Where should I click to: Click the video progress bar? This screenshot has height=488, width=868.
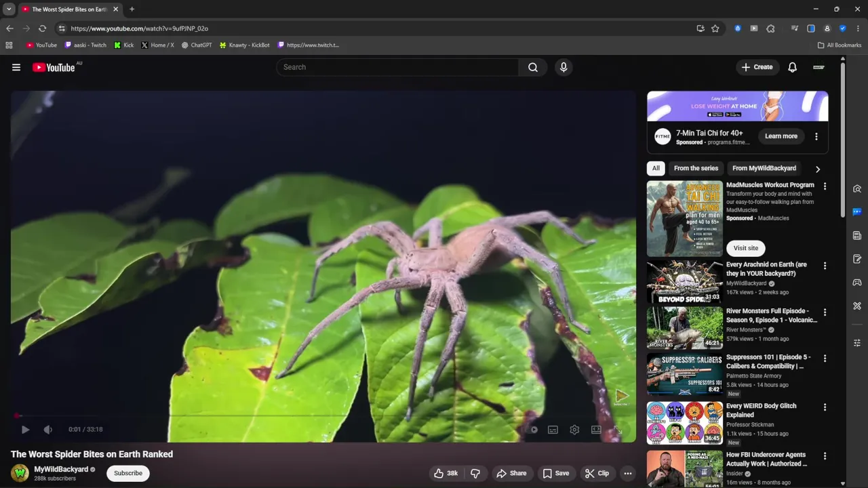pyautogui.click(x=323, y=415)
